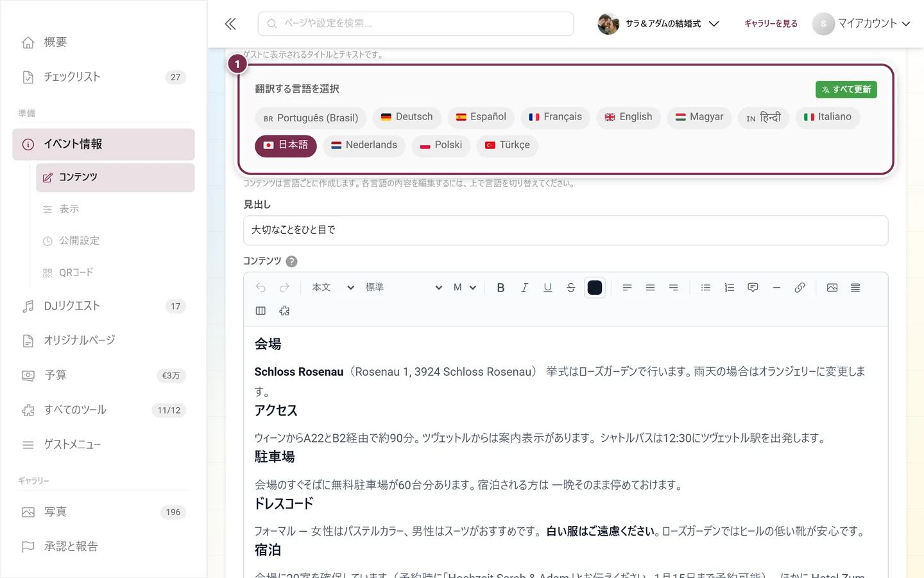Image resolution: width=924 pixels, height=578 pixels.
Task: Choose Nederlands language chip
Action: (x=364, y=145)
